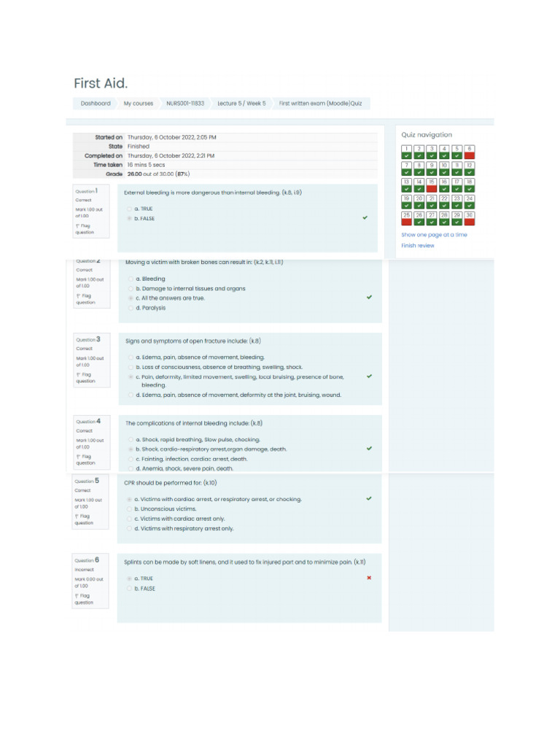
Task: Click green checkmark beside question 1 answer
Action: (365, 217)
